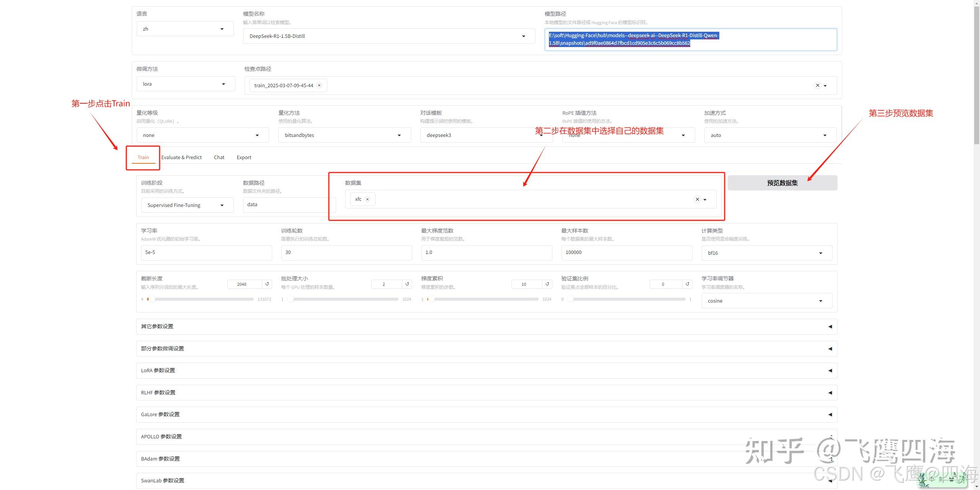Image resolution: width=980 pixels, height=490 pixels.
Task: Reset the 梯度累积 steps to default
Action: [x=547, y=284]
